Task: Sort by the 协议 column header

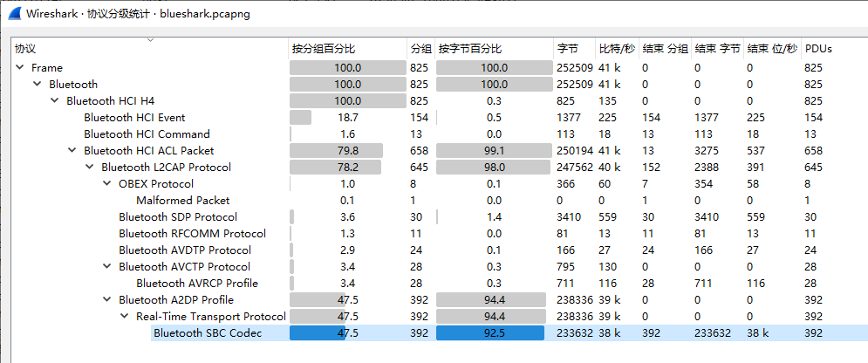Action: pos(148,49)
